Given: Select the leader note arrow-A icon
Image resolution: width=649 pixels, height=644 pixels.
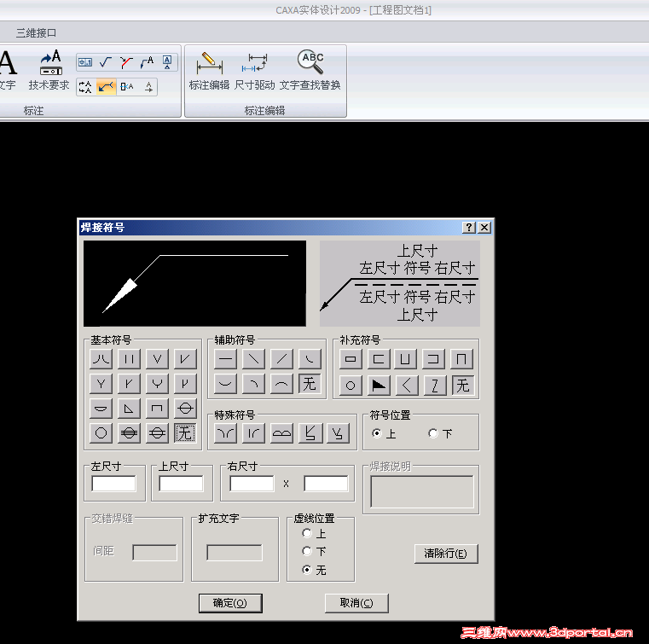Looking at the screenshot, I should [147, 62].
